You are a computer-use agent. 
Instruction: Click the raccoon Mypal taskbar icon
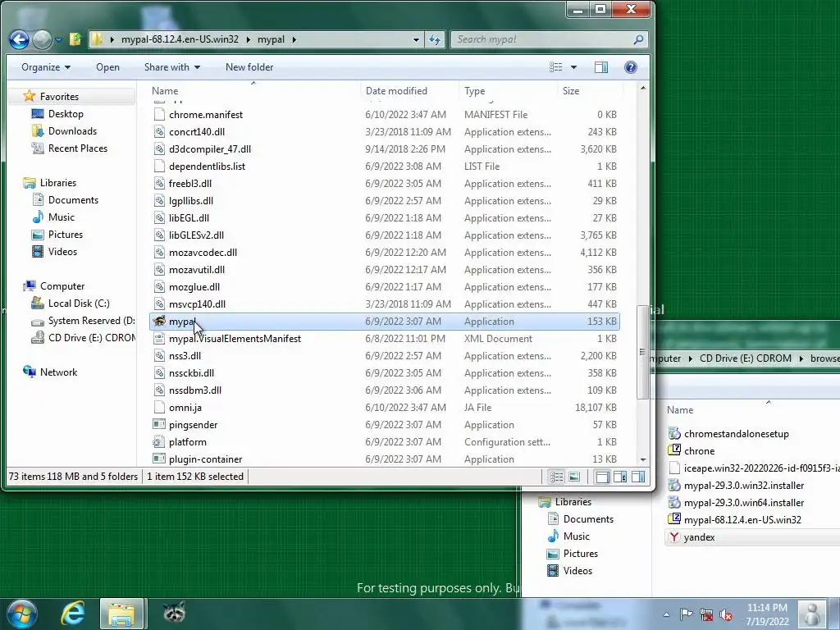click(174, 614)
